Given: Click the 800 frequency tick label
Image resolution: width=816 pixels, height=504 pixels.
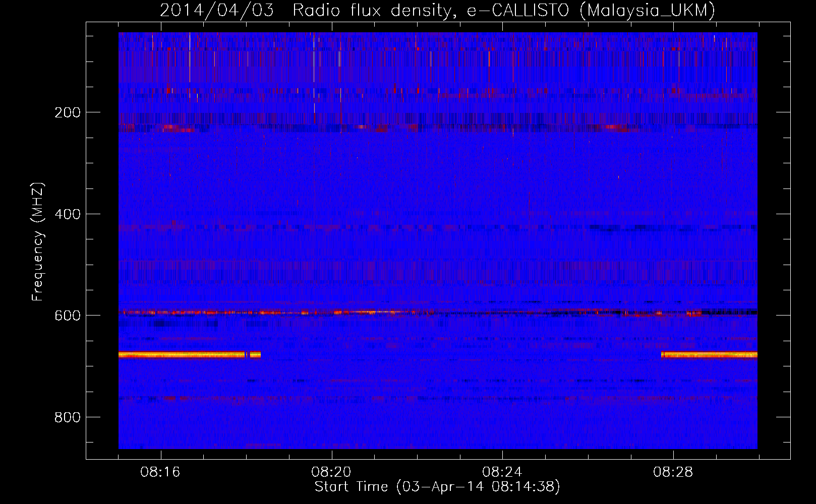Looking at the screenshot, I should (x=67, y=417).
